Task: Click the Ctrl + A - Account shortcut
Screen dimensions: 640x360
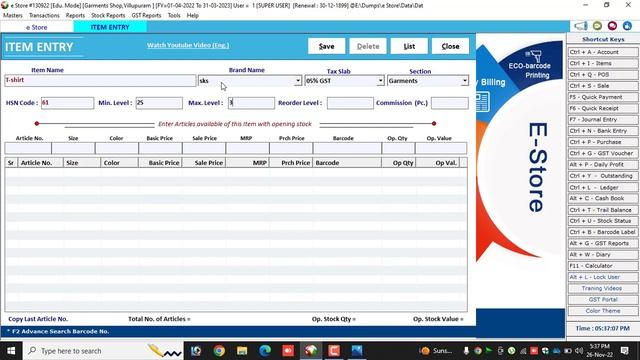Action: 603,52
